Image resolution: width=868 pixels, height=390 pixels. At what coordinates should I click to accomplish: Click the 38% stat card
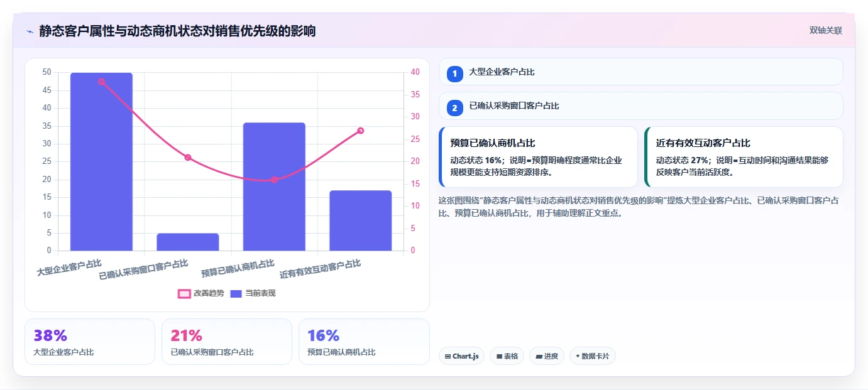coord(90,342)
